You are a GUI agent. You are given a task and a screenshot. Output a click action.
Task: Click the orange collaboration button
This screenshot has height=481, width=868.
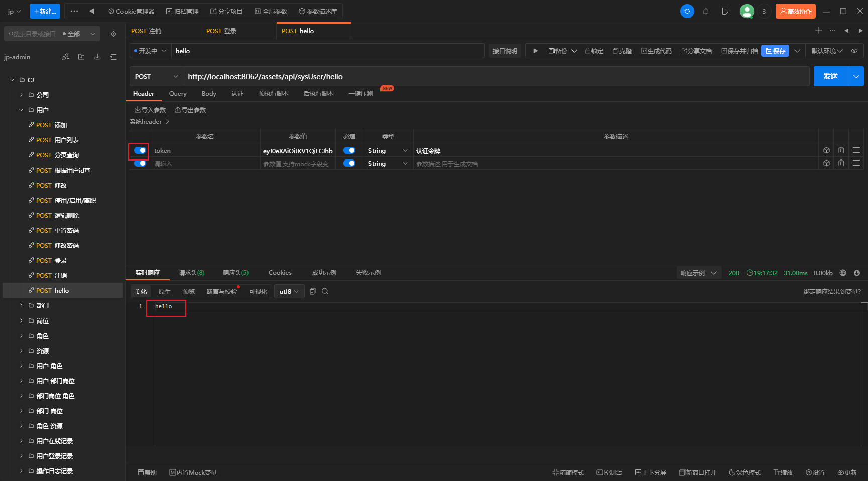pos(795,11)
